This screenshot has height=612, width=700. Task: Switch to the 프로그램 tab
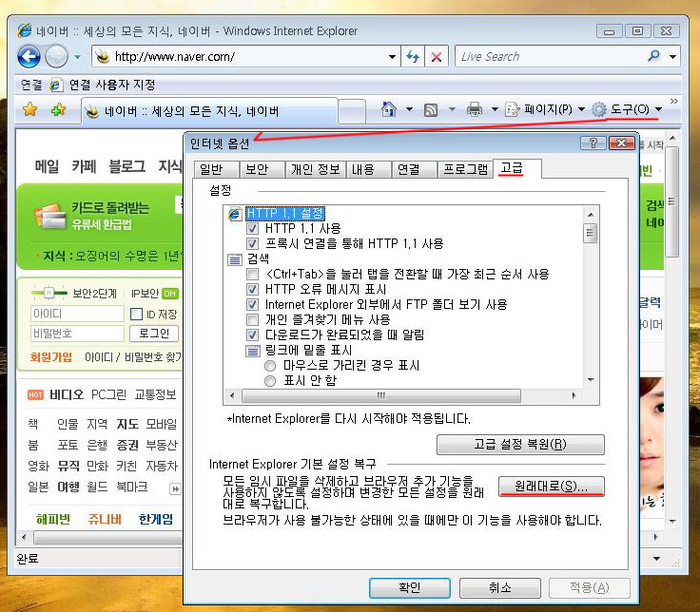coord(466,169)
